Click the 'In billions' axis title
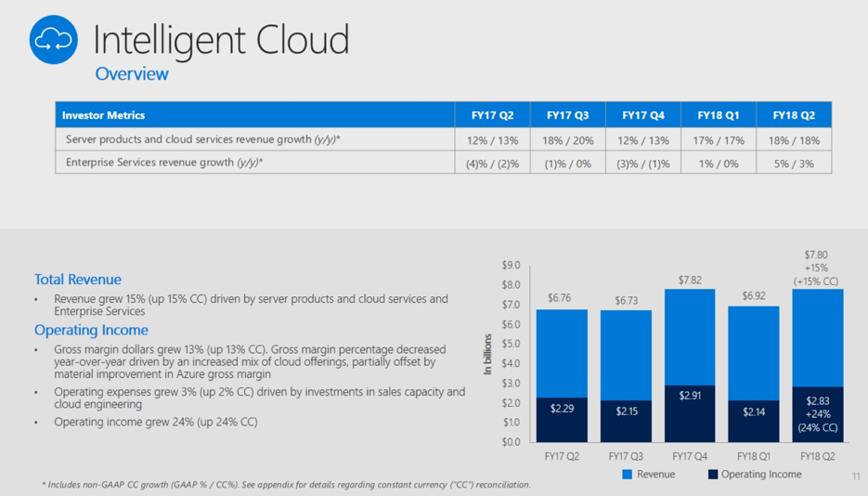Viewport: 868px width, 496px height. coord(487,354)
